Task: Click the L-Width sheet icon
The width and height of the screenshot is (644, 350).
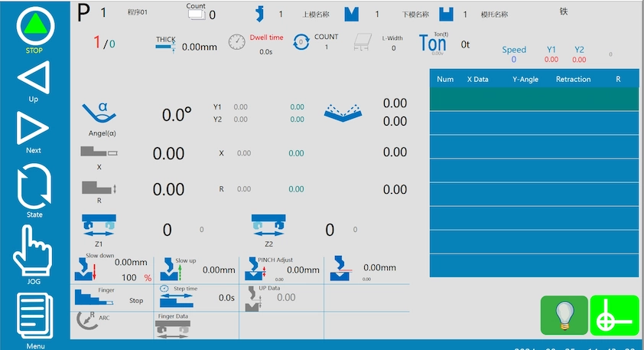Action: tap(363, 42)
